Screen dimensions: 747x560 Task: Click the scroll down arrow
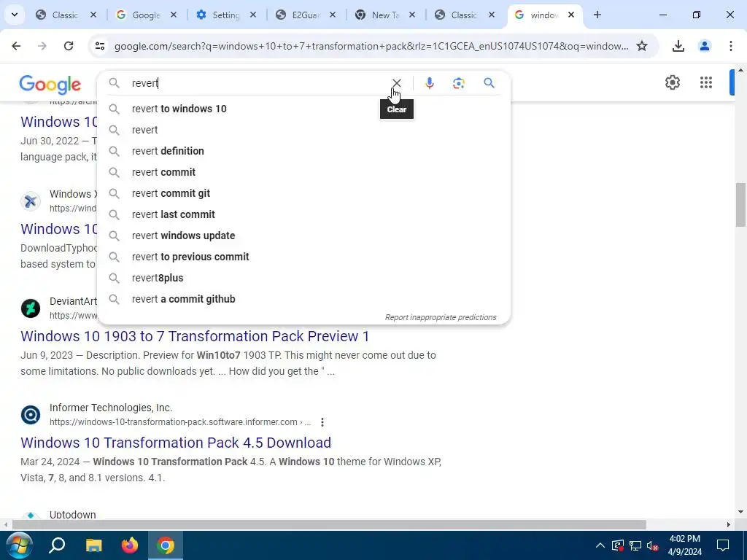pos(740,513)
